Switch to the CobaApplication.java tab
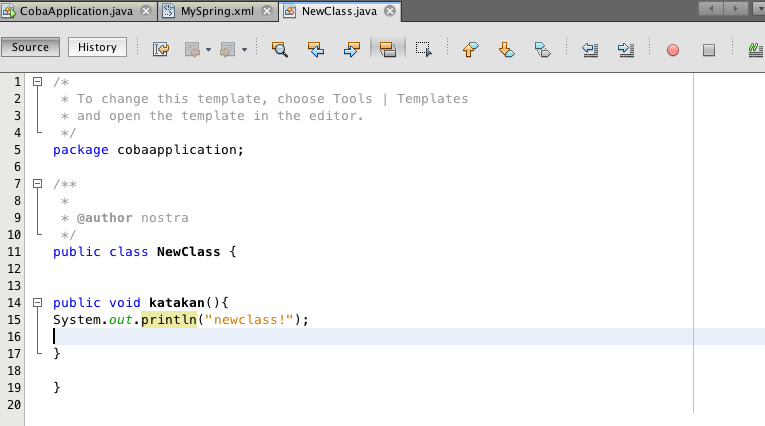765x426 pixels. tap(76, 11)
